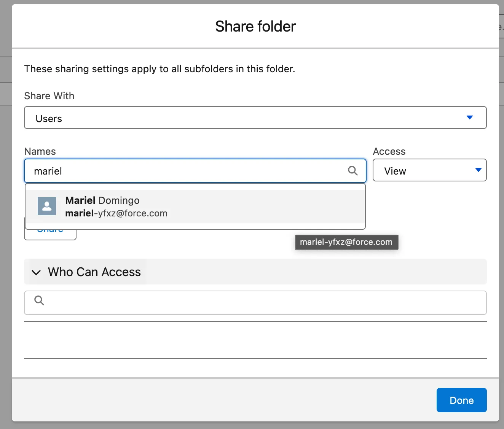Collapse the Who Can Access chevron
Screen dimensions: 504x429
pyautogui.click(x=36, y=272)
